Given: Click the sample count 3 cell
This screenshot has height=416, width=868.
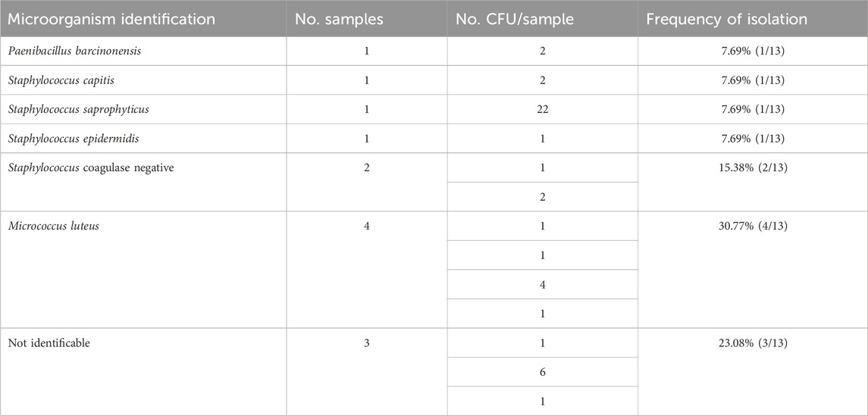Looking at the screenshot, I should 366,342.
